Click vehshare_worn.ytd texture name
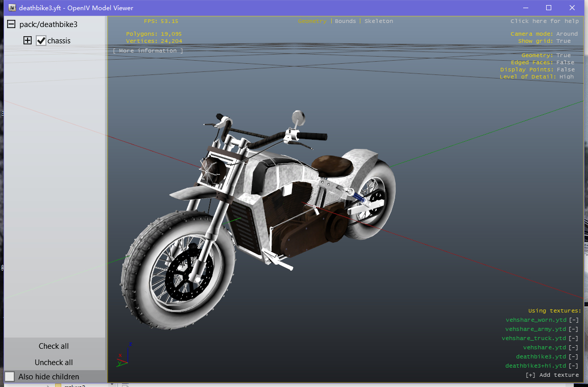 click(536, 320)
